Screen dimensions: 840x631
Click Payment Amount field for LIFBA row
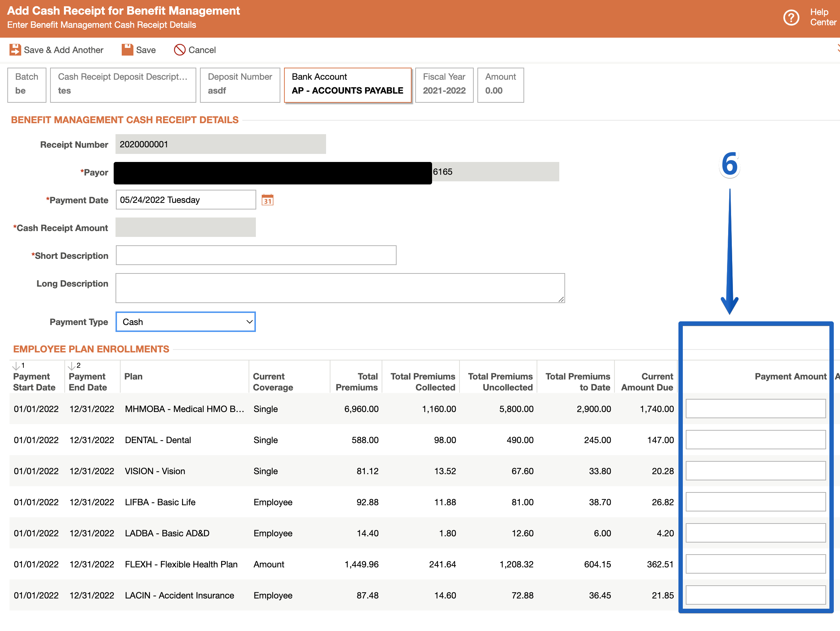coord(756,502)
